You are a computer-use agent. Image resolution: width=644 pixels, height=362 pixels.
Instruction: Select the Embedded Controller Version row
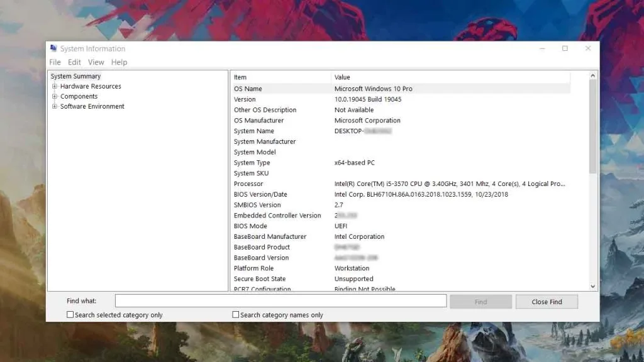click(402, 216)
